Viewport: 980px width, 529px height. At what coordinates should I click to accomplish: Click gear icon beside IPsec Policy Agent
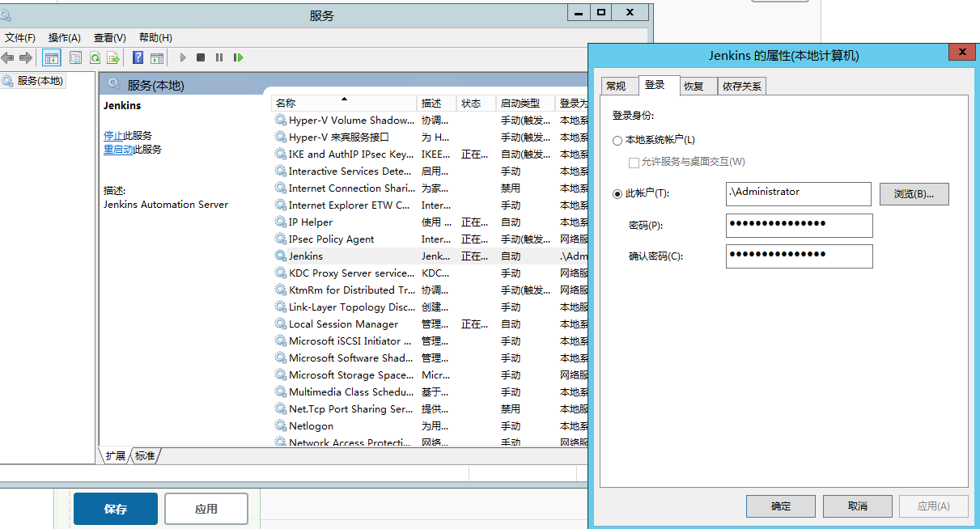(x=281, y=239)
